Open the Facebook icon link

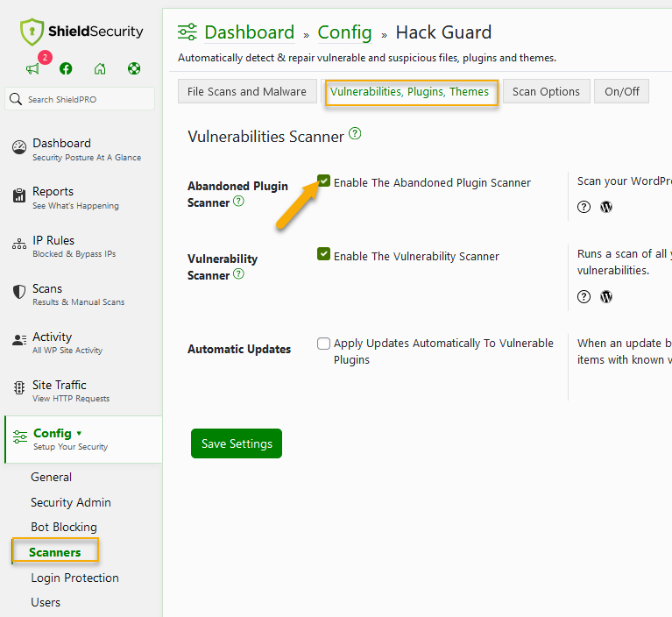point(66,68)
